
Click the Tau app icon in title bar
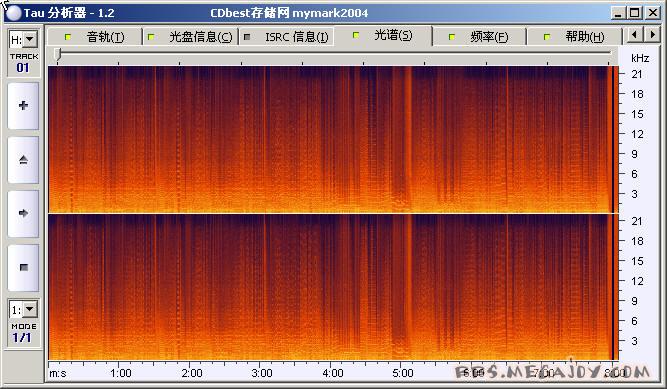click(14, 13)
